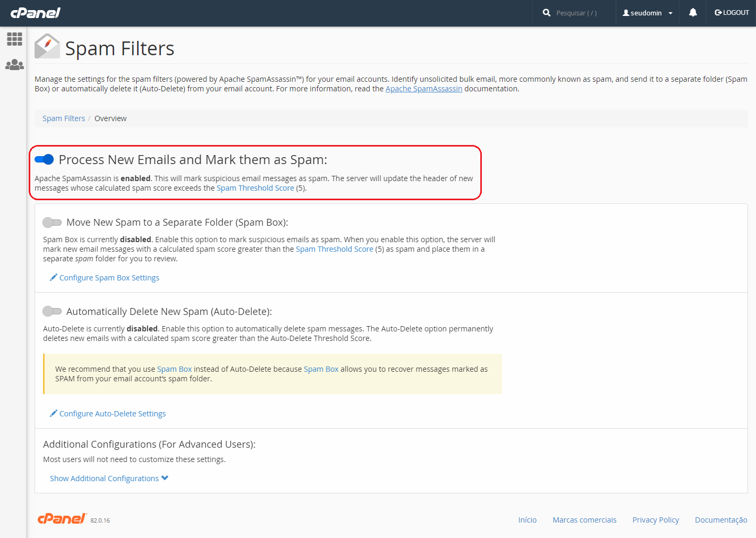Enable the Spam Box toggle
The height and width of the screenshot is (538, 756).
click(x=52, y=222)
